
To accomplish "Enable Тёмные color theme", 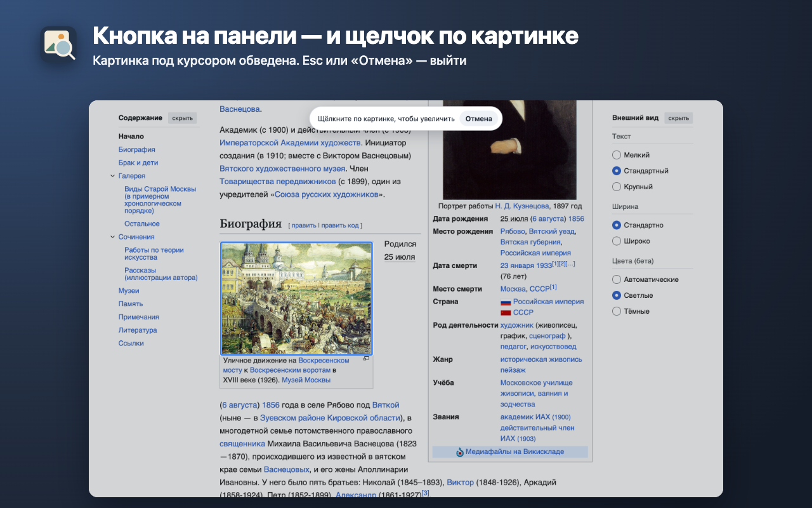I will [x=616, y=311].
